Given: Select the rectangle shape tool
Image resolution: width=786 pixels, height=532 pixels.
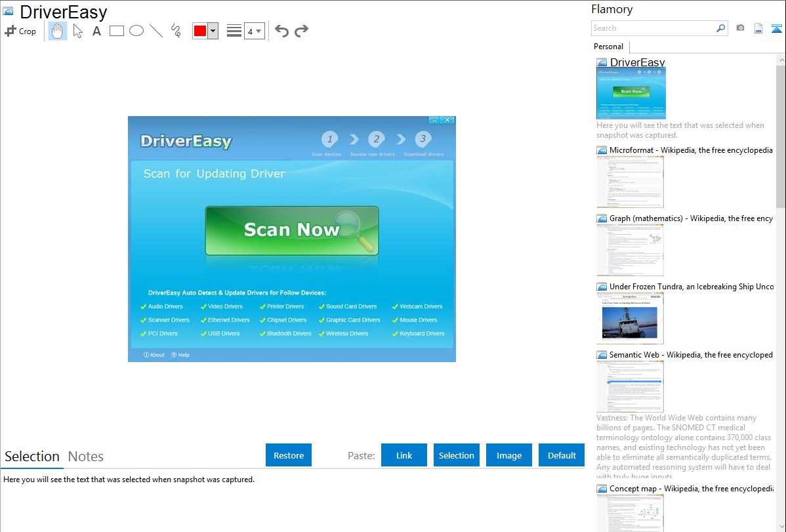Looking at the screenshot, I should tap(116, 31).
